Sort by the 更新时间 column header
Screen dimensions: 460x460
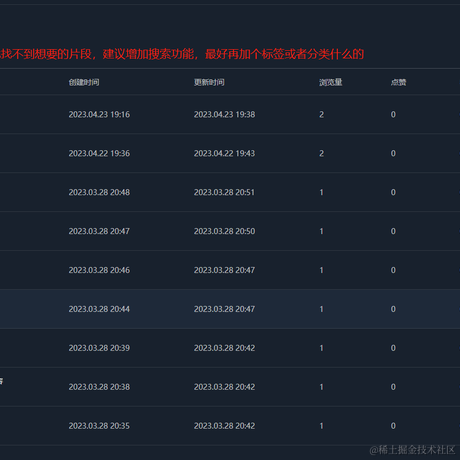pyautogui.click(x=209, y=82)
